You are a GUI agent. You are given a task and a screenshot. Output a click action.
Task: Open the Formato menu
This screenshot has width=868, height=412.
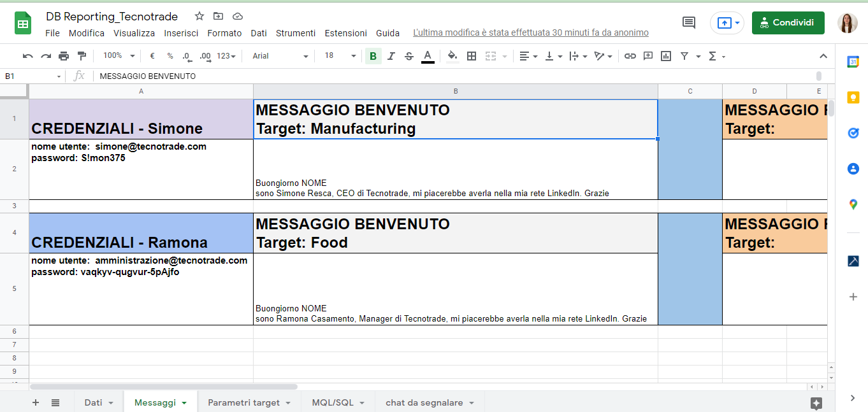[224, 33]
